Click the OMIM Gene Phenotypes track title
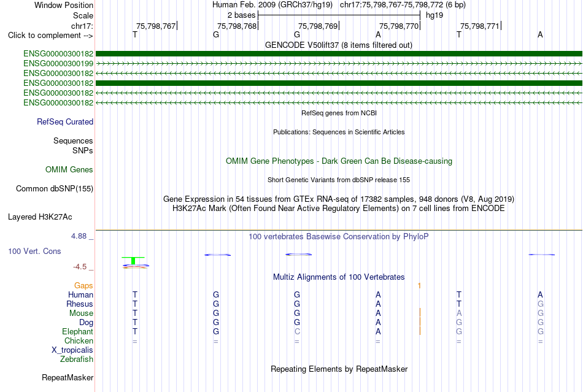This screenshot has height=392, width=583. click(x=339, y=161)
